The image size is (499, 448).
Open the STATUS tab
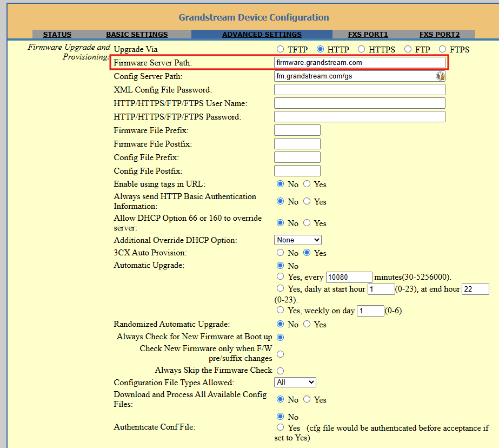[57, 35]
